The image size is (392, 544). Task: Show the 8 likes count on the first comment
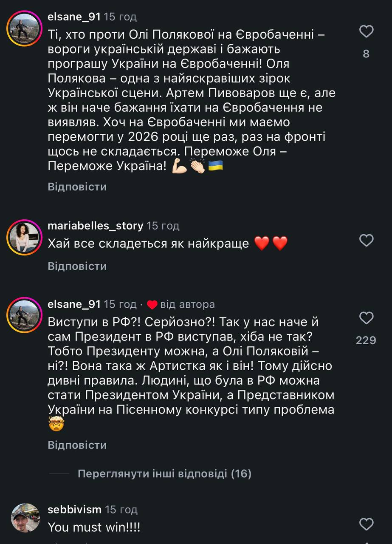pos(366,54)
